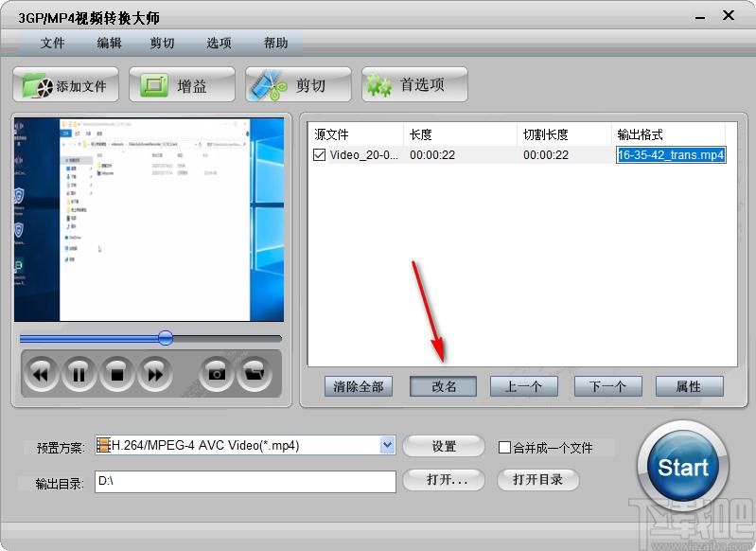
Task: Click the output filename edit field 16-35-42_trans.mp4
Action: click(x=671, y=155)
